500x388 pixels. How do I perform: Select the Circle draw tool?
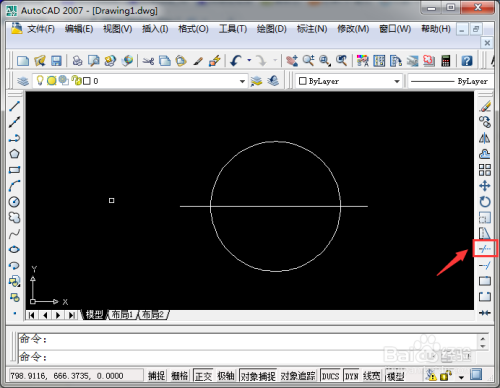pos(14,202)
